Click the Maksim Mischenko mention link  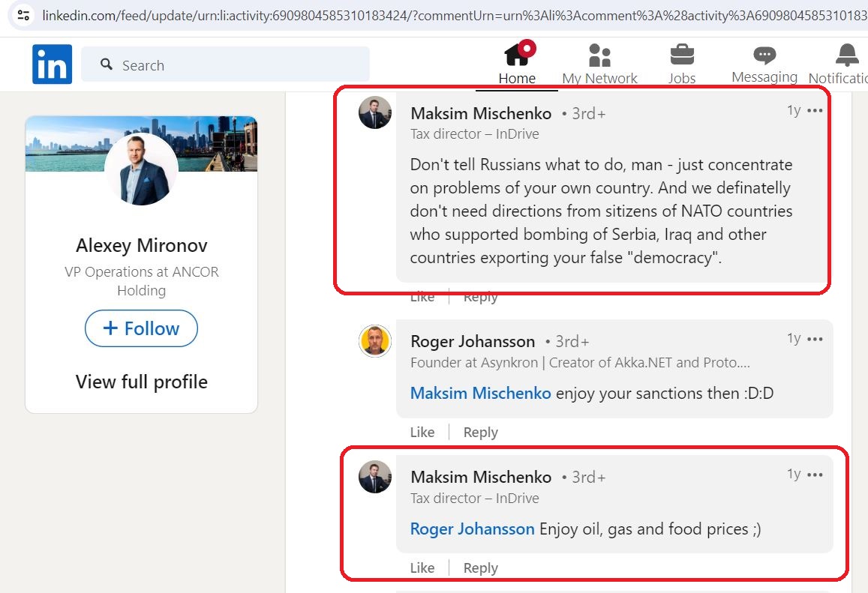pos(480,393)
